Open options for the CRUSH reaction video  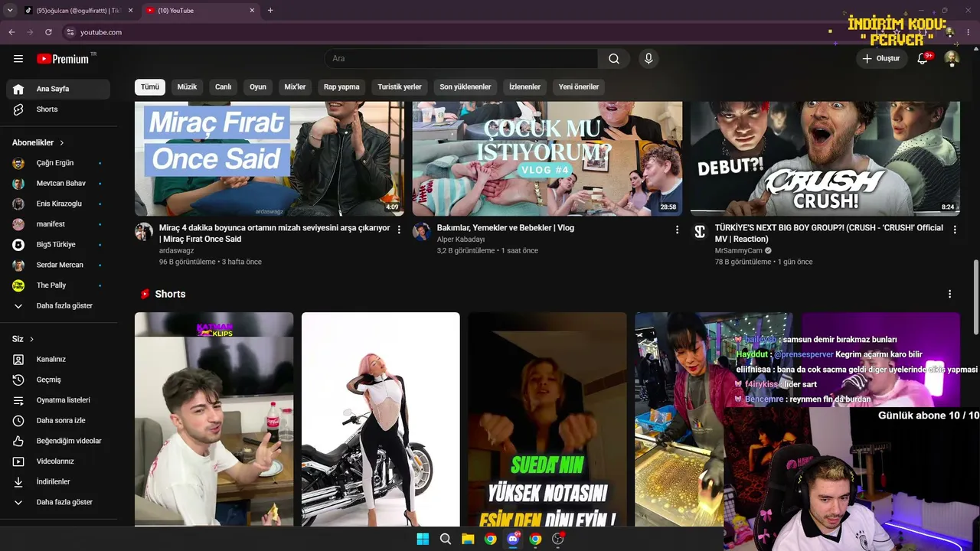click(x=955, y=229)
